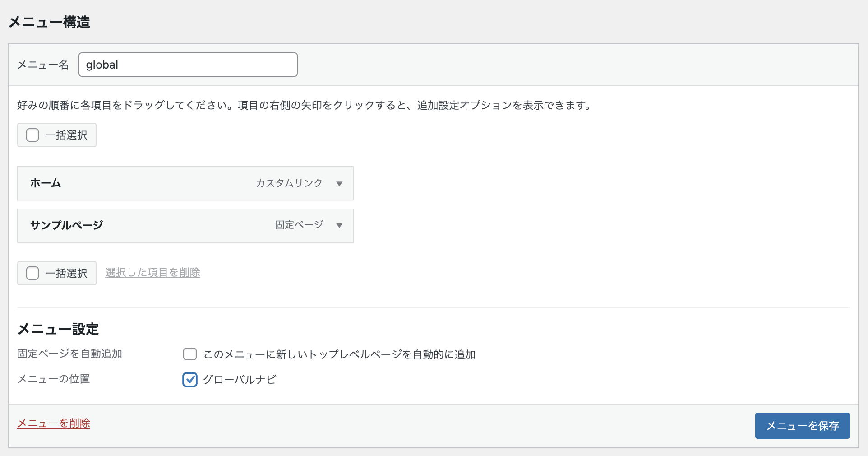Click the lower 一括選択 label text
Image resolution: width=868 pixels, height=456 pixels.
(66, 273)
